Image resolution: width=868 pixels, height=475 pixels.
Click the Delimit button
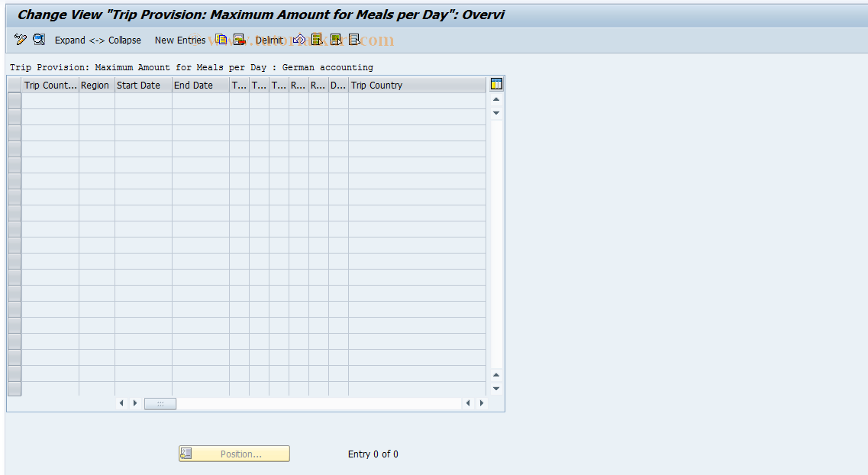[x=269, y=40]
